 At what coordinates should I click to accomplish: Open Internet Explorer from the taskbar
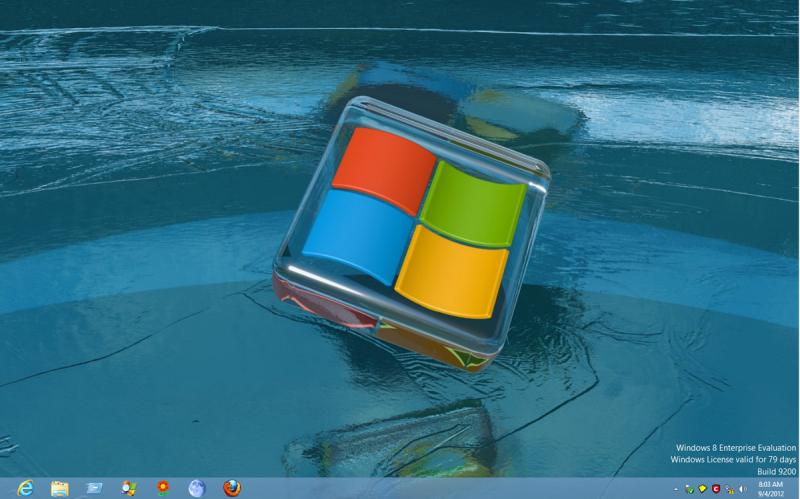point(25,488)
